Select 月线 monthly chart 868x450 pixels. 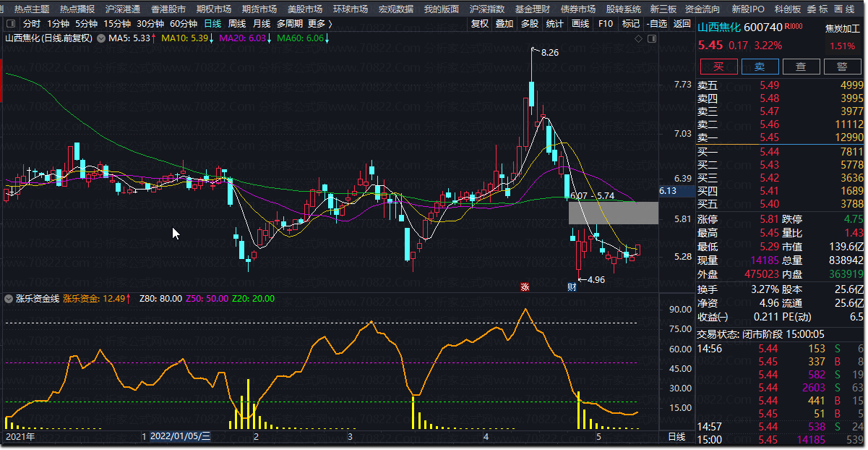click(262, 24)
